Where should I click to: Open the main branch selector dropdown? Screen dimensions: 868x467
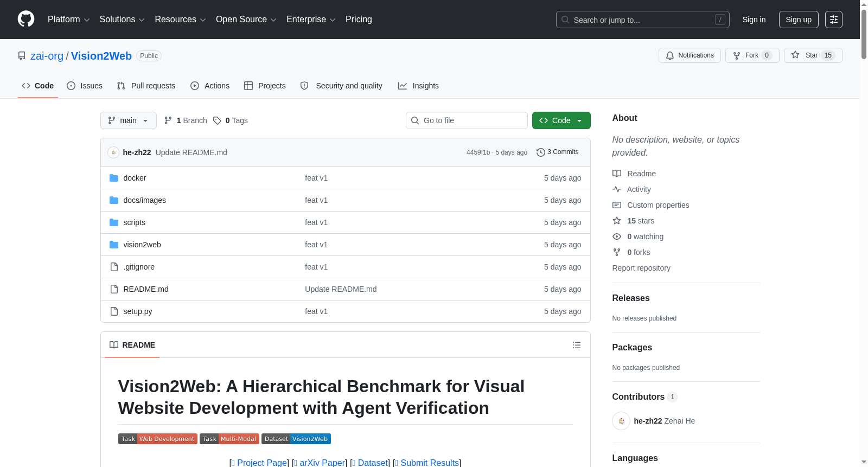pos(129,120)
